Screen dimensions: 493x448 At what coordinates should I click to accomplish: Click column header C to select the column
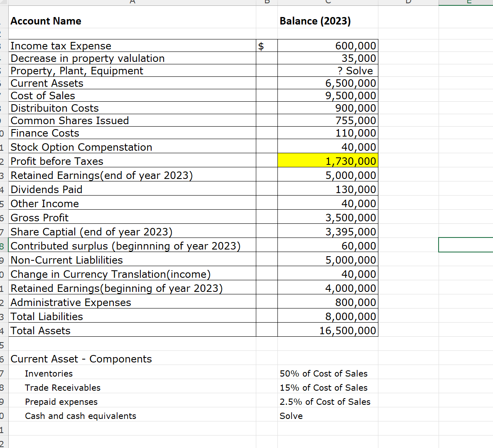point(327,2)
